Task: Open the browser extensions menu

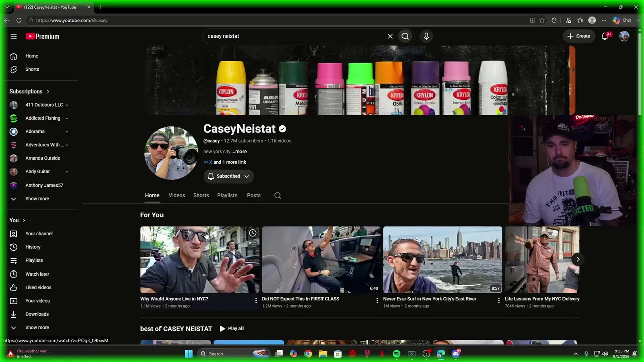Action: (x=554, y=20)
